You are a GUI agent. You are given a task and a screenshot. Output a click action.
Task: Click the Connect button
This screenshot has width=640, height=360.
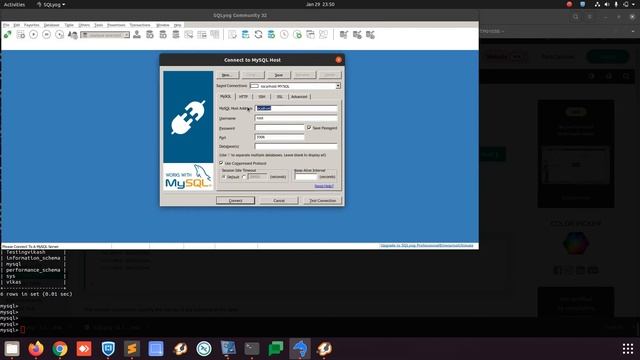236,200
